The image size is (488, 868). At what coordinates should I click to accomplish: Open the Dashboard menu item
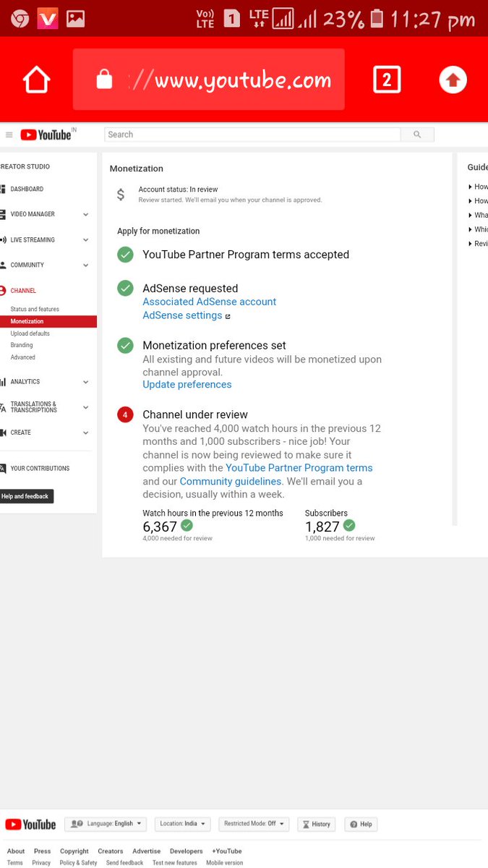(27, 189)
